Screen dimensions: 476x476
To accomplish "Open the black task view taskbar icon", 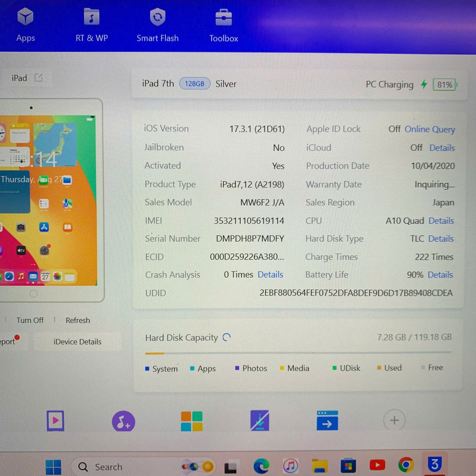I will tap(231, 467).
